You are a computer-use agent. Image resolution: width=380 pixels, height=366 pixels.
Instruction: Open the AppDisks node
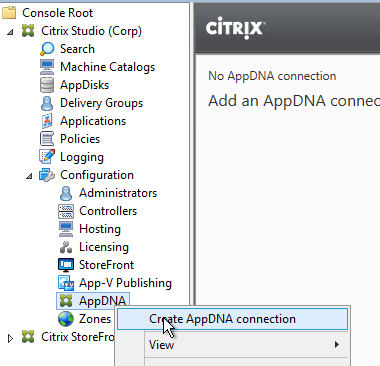[x=84, y=85]
